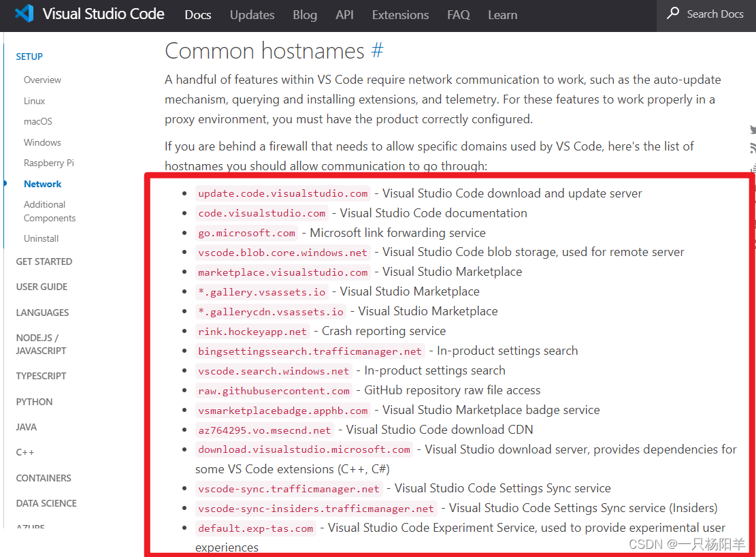756x557 pixels.
Task: Click 'GitHub repository raw file access' text
Action: click(453, 390)
